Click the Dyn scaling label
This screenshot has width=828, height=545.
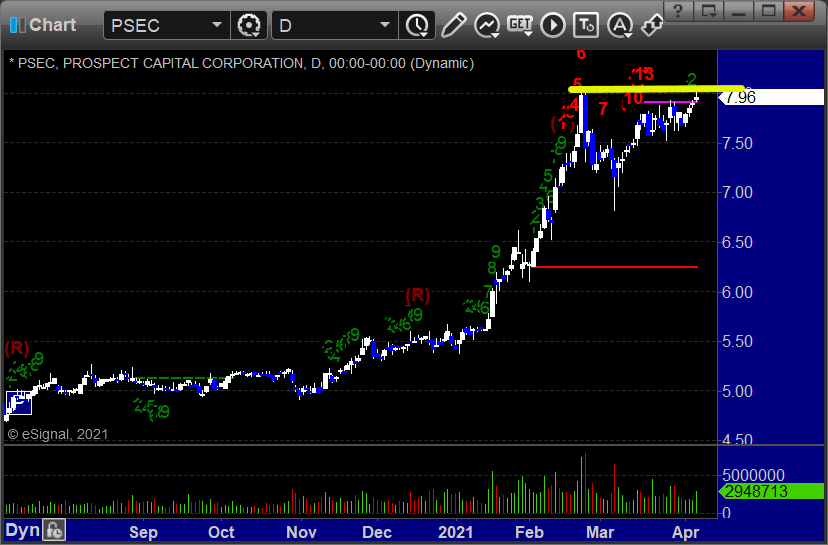click(x=22, y=530)
